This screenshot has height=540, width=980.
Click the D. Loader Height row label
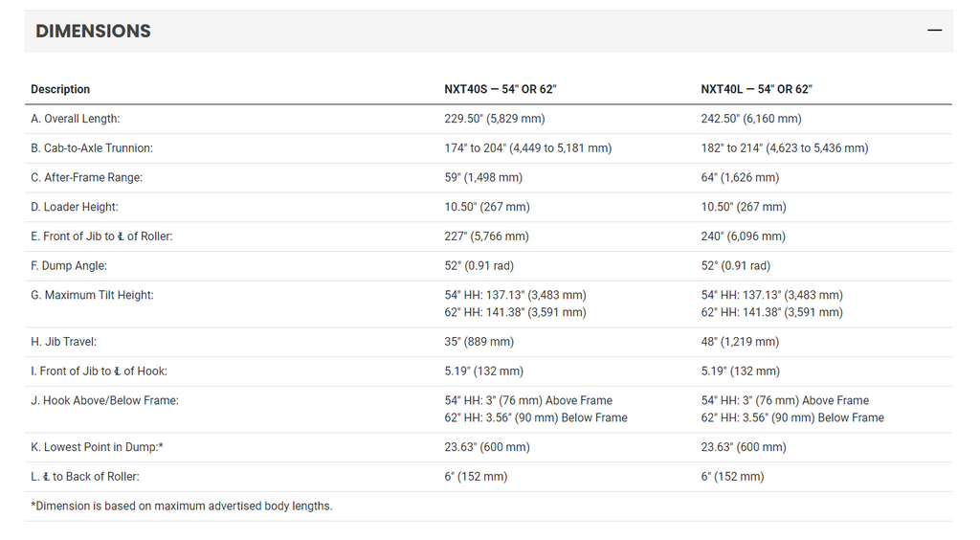pyautogui.click(x=75, y=207)
